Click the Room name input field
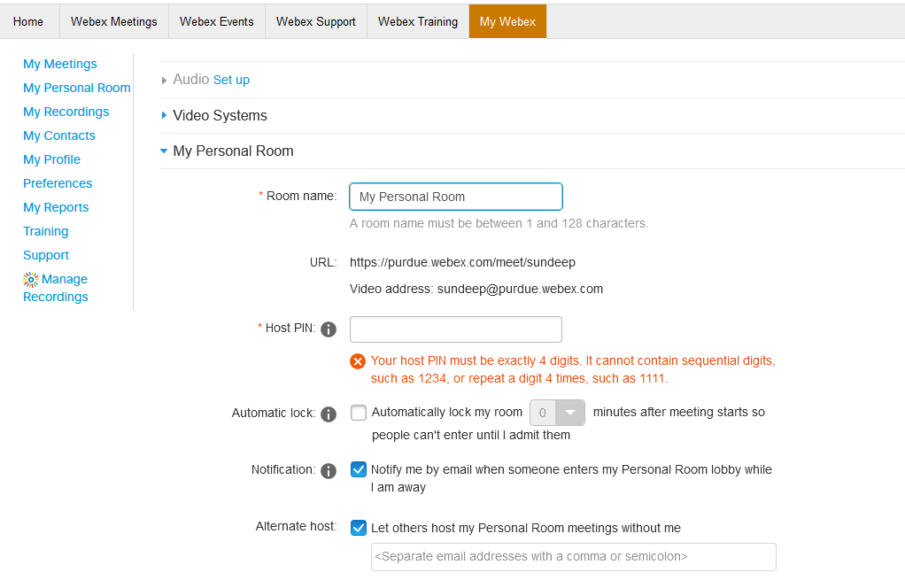905x588 pixels. tap(456, 197)
